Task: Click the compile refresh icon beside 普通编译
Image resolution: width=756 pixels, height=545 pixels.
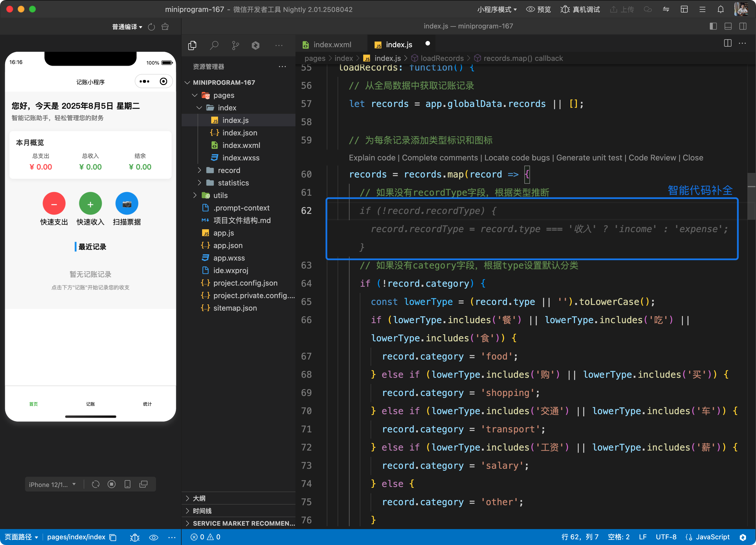Action: pyautogui.click(x=151, y=27)
